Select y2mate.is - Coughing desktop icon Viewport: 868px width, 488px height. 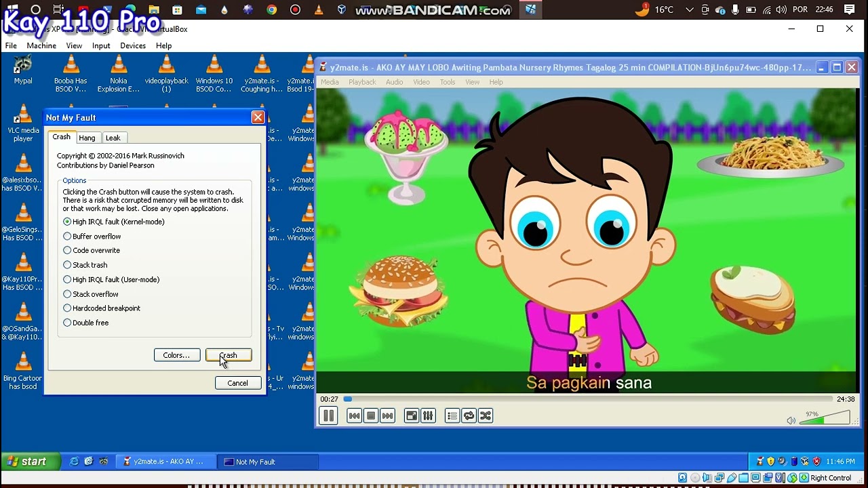tap(262, 73)
